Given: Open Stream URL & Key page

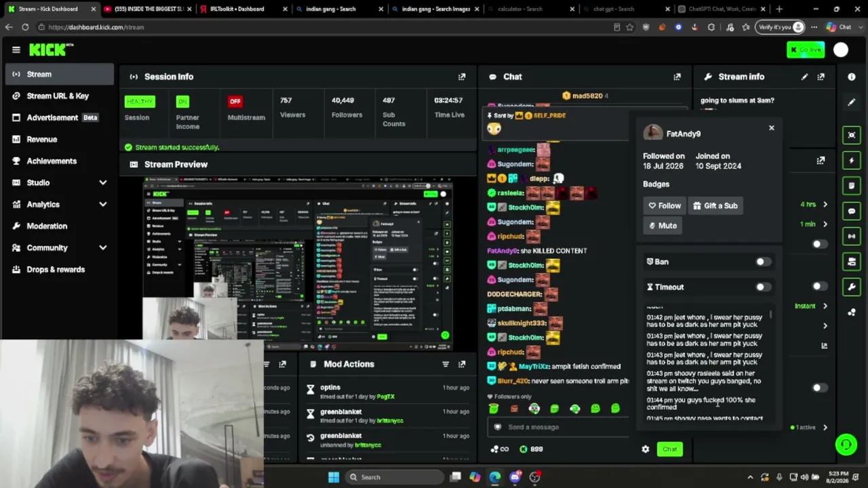Looking at the screenshot, I should pyautogui.click(x=59, y=96).
